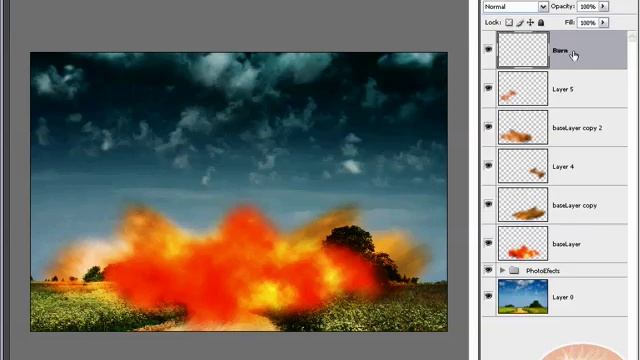Image resolution: width=640 pixels, height=360 pixels.
Task: Hide baseLayer copy 2 layer
Action: [x=488, y=127]
